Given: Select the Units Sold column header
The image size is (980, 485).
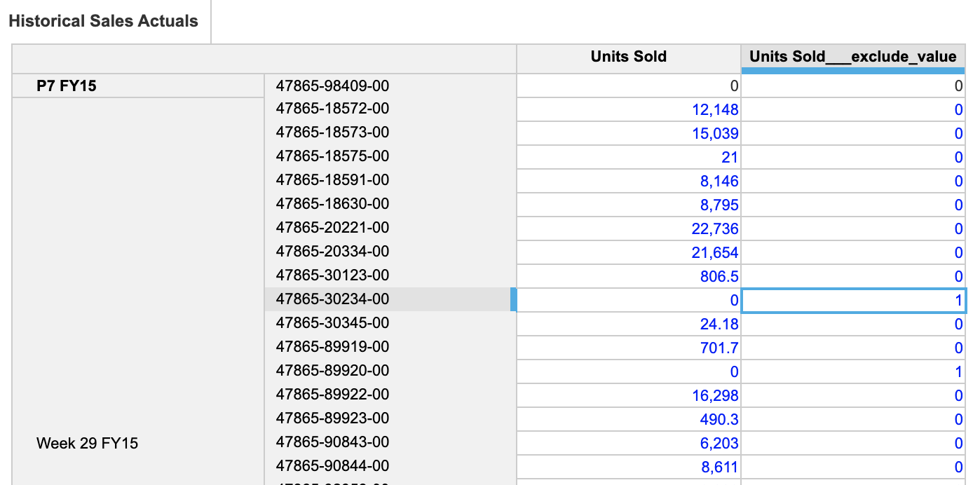Looking at the screenshot, I should tap(629, 57).
